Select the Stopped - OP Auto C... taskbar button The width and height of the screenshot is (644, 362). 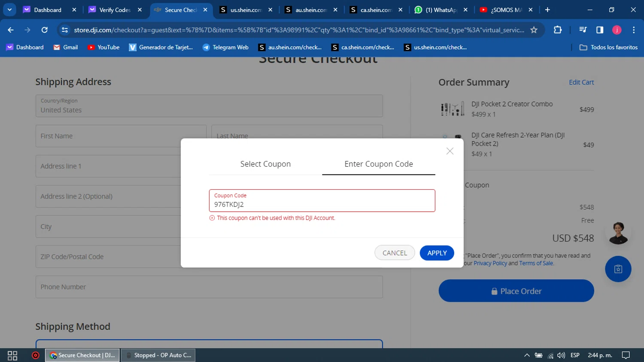point(158,355)
